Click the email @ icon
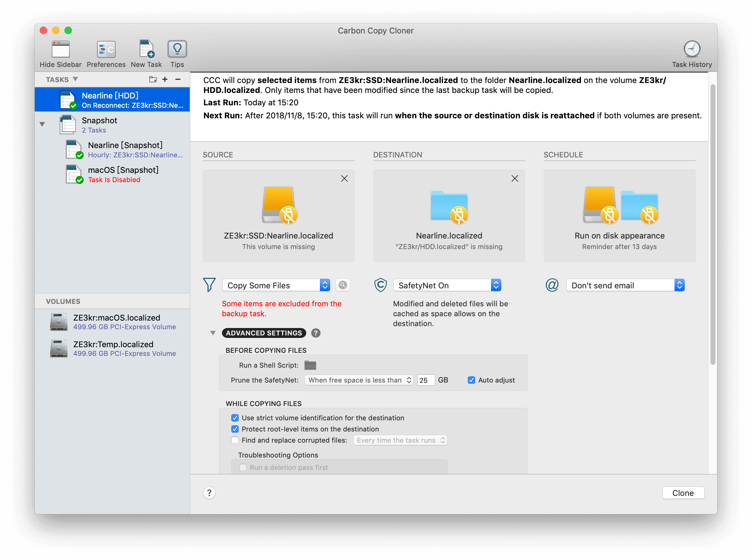752x560 pixels. [x=551, y=285]
